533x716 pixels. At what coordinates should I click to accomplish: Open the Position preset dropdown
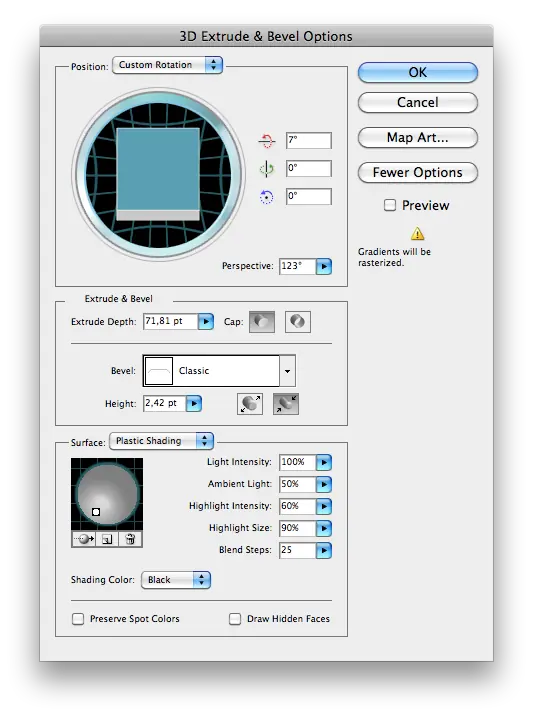(x=168, y=65)
